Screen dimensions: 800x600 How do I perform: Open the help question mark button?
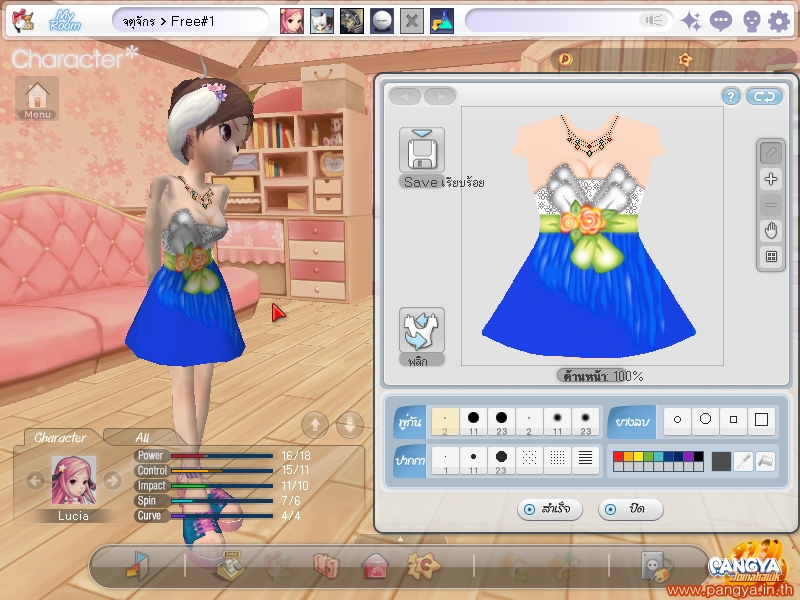(x=731, y=96)
